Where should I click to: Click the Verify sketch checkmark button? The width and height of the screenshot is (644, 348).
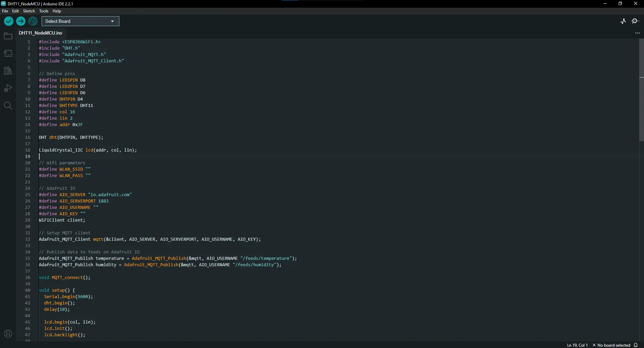pyautogui.click(x=9, y=21)
